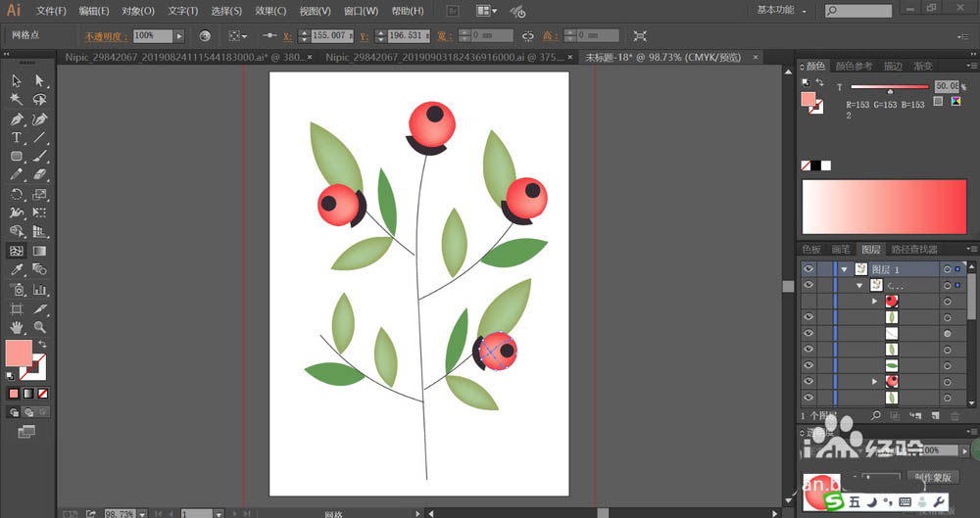980x518 pixels.
Task: Click the 不透明度 link in control bar
Action: pyautogui.click(x=107, y=36)
